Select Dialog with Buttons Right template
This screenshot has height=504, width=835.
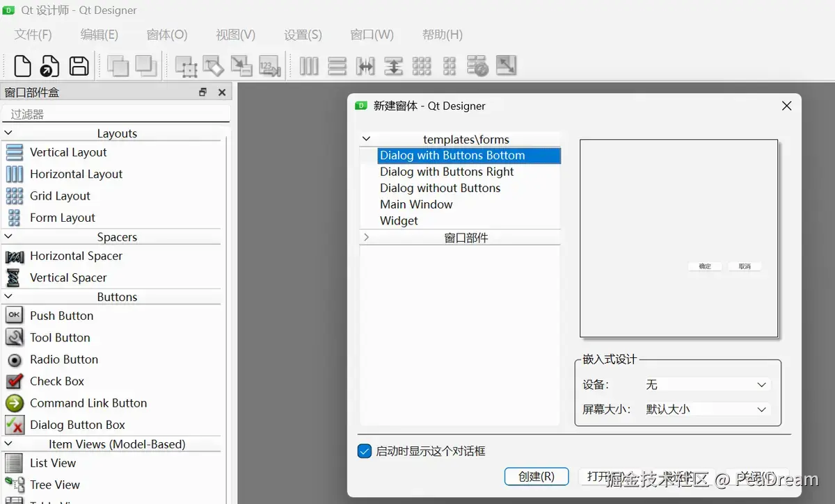click(x=447, y=172)
